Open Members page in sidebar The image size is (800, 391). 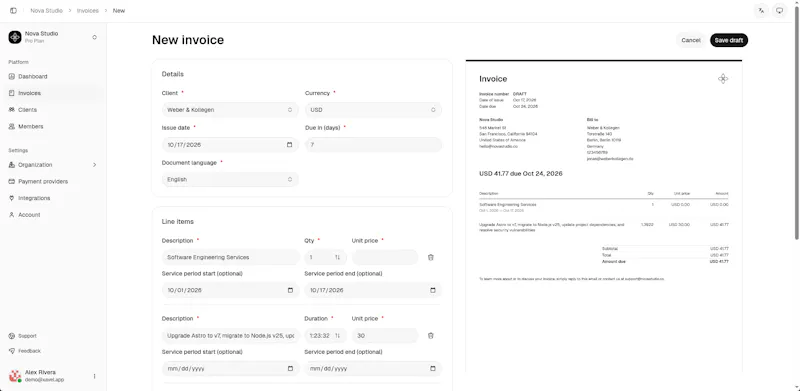click(53, 127)
